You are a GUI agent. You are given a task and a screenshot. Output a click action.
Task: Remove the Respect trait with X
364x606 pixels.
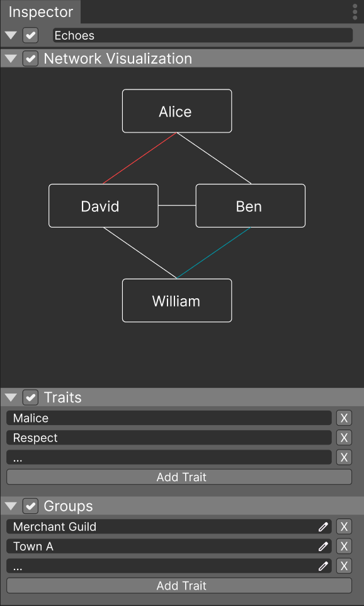pos(344,438)
